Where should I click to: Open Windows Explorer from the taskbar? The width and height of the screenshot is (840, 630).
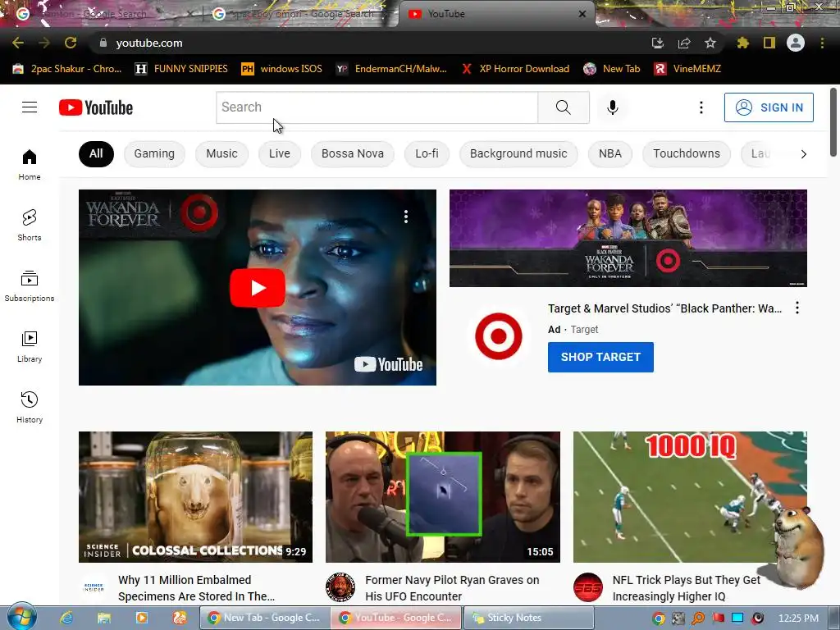tap(104, 618)
